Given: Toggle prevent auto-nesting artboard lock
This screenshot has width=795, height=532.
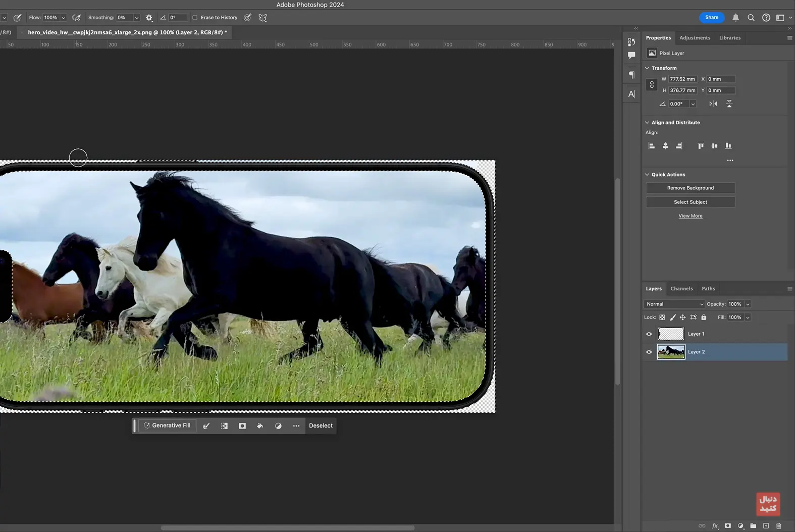Looking at the screenshot, I should click(693, 317).
